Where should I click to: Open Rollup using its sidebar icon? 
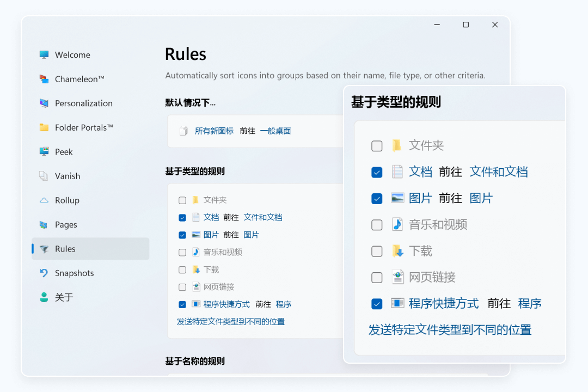point(44,200)
